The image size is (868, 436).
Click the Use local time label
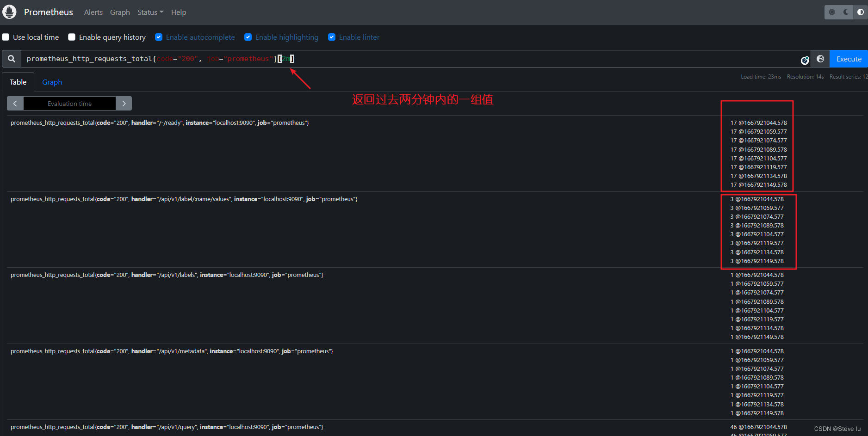click(x=36, y=37)
